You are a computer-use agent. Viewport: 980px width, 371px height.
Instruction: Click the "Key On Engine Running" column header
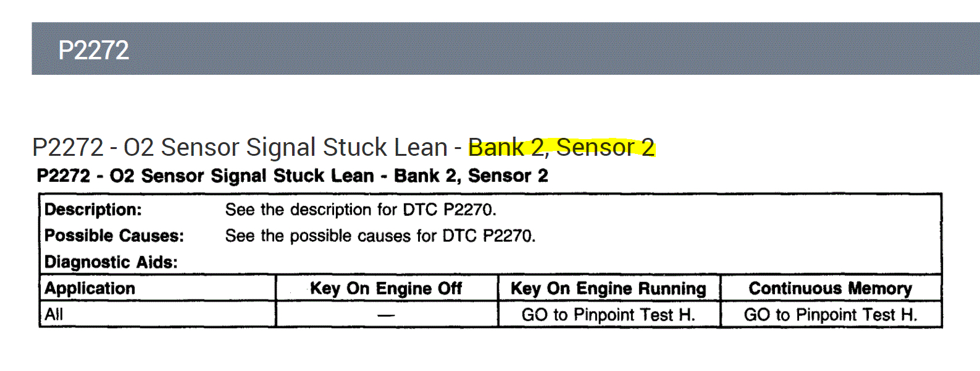pyautogui.click(x=608, y=288)
